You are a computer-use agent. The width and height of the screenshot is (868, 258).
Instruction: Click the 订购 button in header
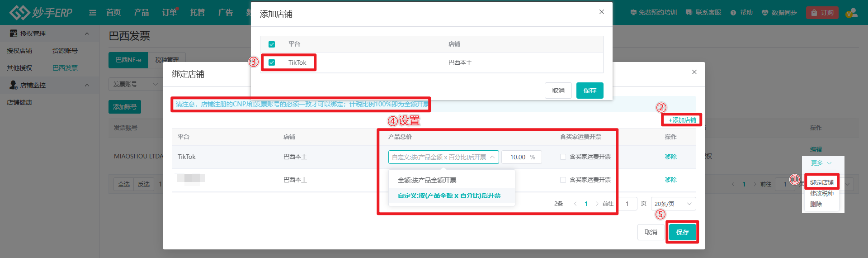[822, 13]
